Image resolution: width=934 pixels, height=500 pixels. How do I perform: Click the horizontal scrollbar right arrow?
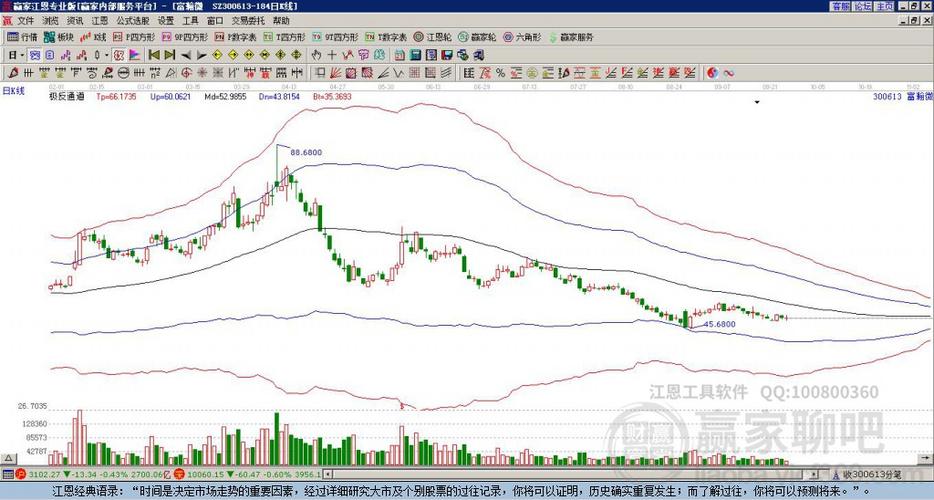tap(815, 474)
